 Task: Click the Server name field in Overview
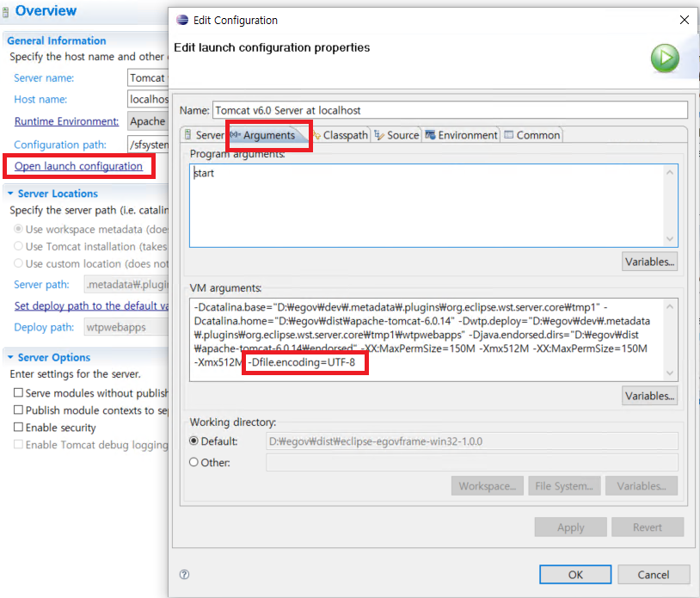(x=148, y=77)
